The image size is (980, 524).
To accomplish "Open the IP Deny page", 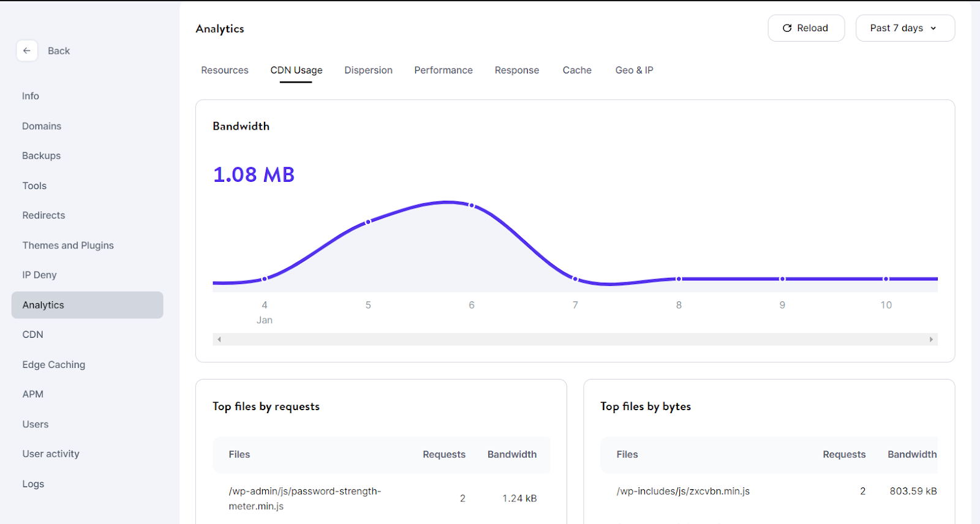I will 39,275.
